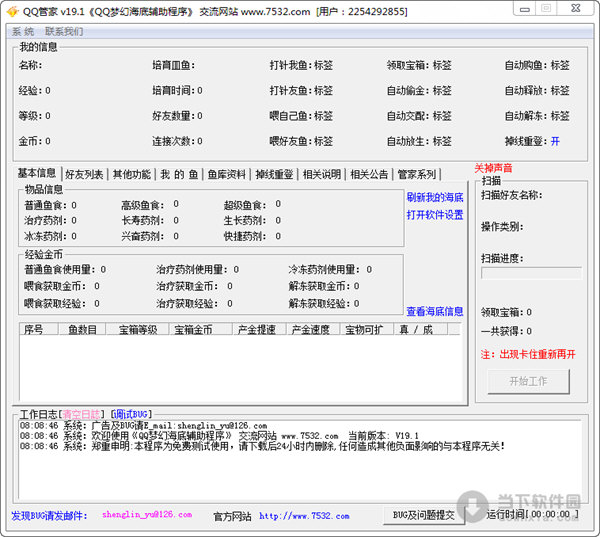This screenshot has width=600, height=537.
Task: Click the 产金速度 column header
Action: (x=313, y=329)
